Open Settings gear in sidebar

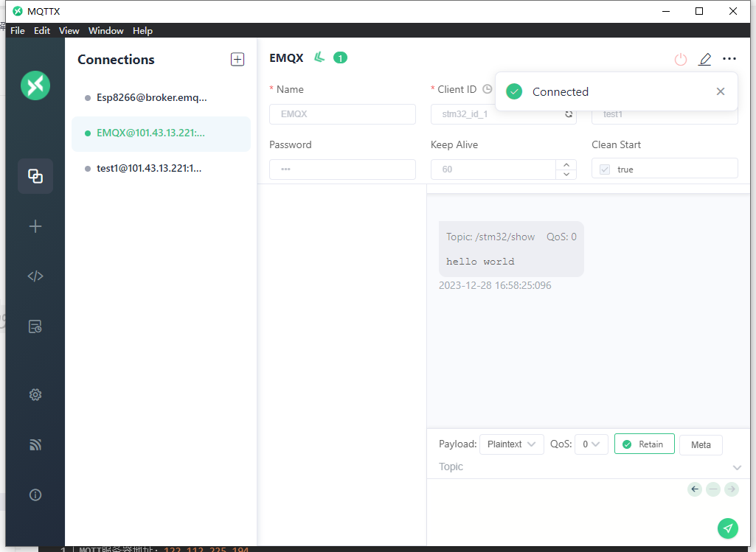(x=35, y=394)
